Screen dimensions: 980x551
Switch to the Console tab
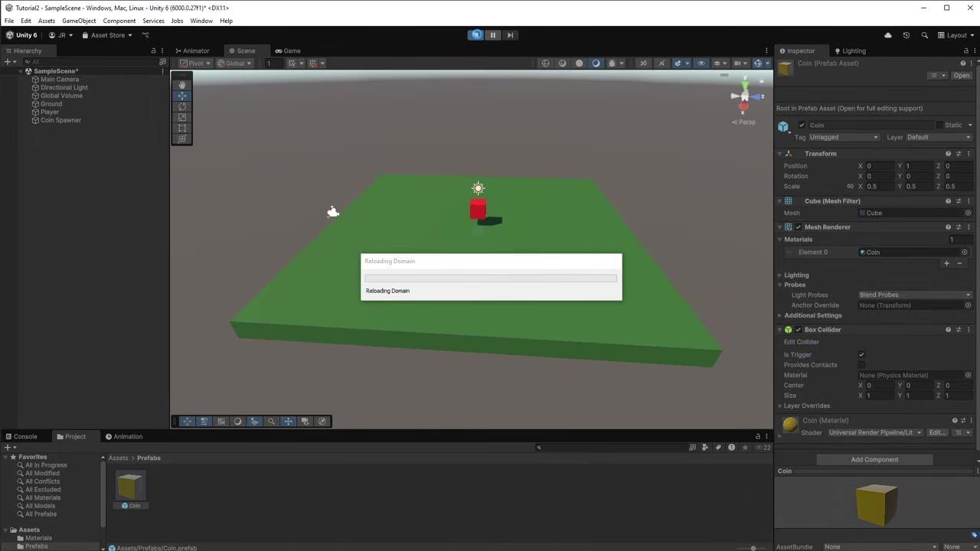(21, 436)
